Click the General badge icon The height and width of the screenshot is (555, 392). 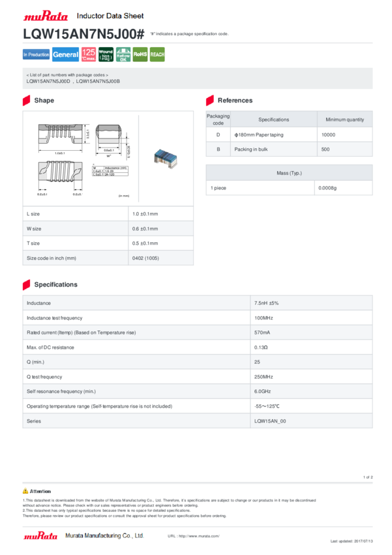point(65,54)
